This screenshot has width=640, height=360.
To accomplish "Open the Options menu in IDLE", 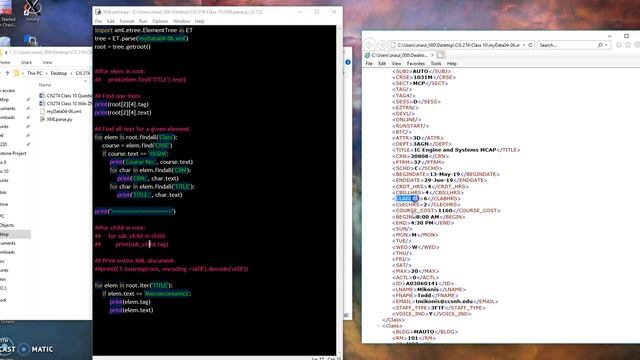I will point(160,21).
